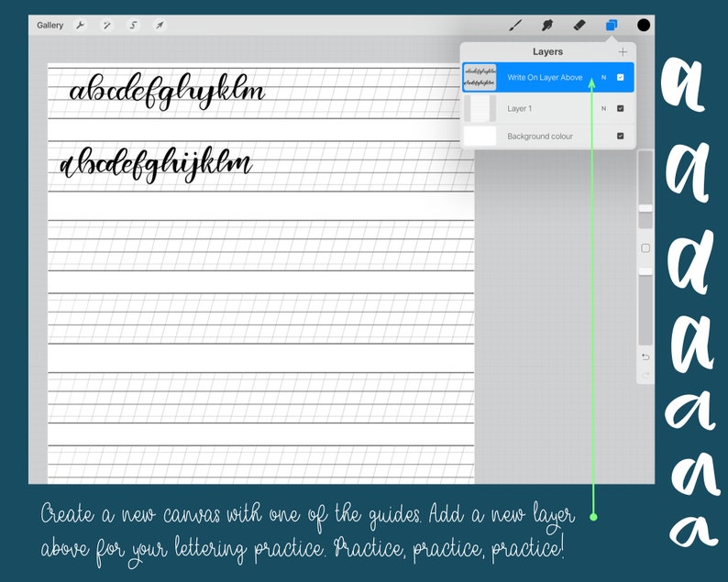Select the Eraser tool
The width and height of the screenshot is (728, 582).
coord(579,25)
